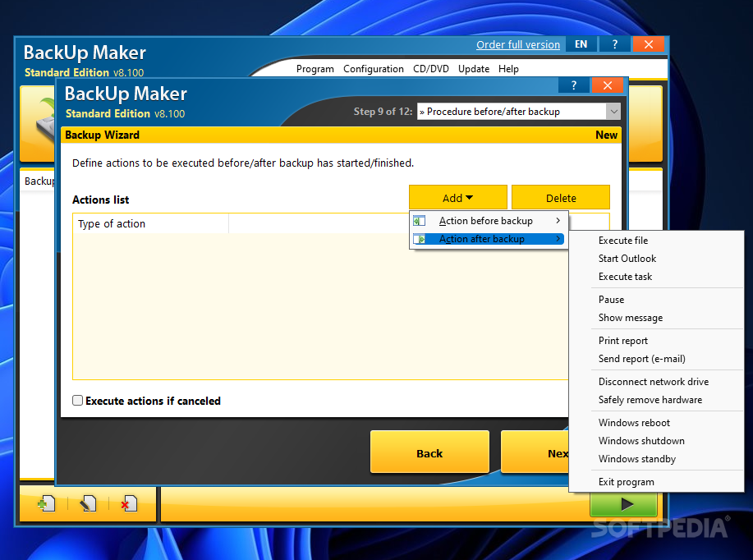This screenshot has height=560, width=753.
Task: Click the wizard help question mark
Action: tap(573, 85)
